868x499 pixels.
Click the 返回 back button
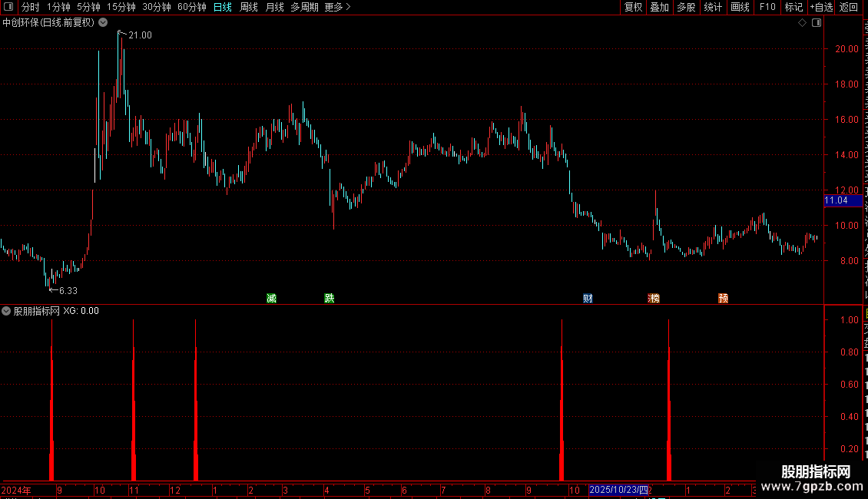[x=849, y=7]
